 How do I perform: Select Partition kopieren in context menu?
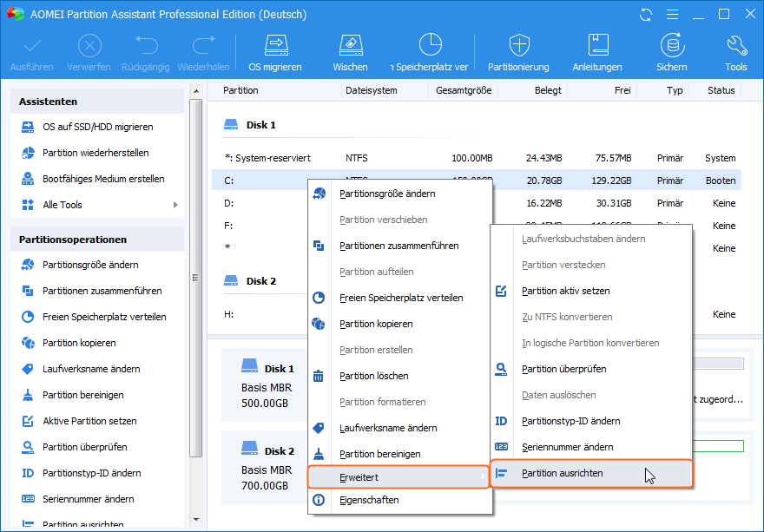point(400,324)
